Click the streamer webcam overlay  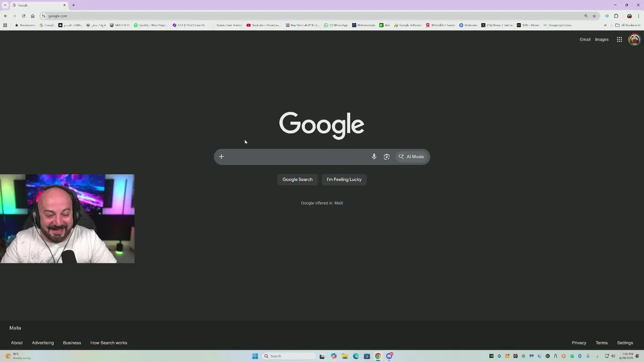coord(67,219)
